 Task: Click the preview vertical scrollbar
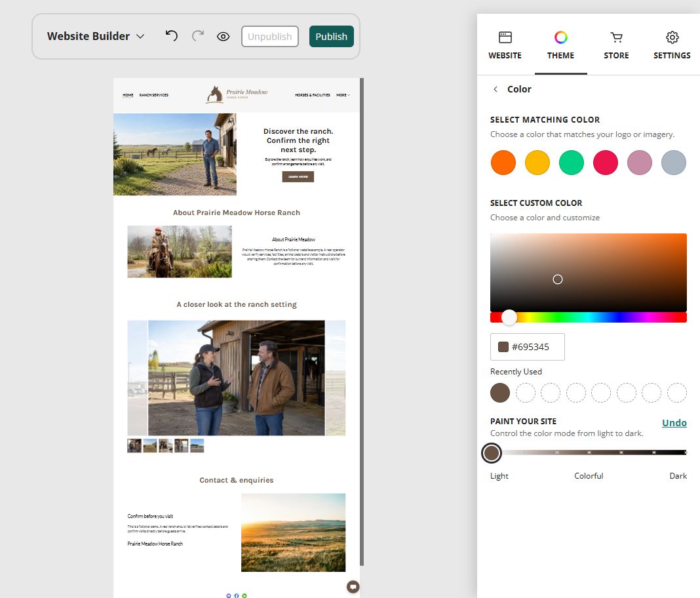click(362, 321)
